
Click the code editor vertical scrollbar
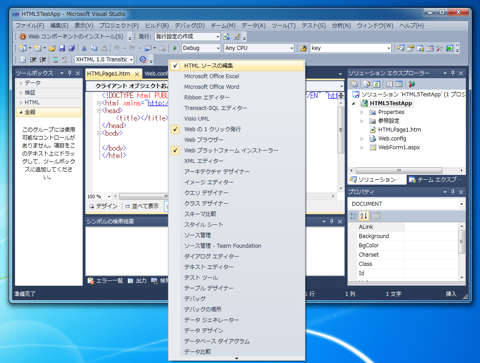click(x=341, y=131)
